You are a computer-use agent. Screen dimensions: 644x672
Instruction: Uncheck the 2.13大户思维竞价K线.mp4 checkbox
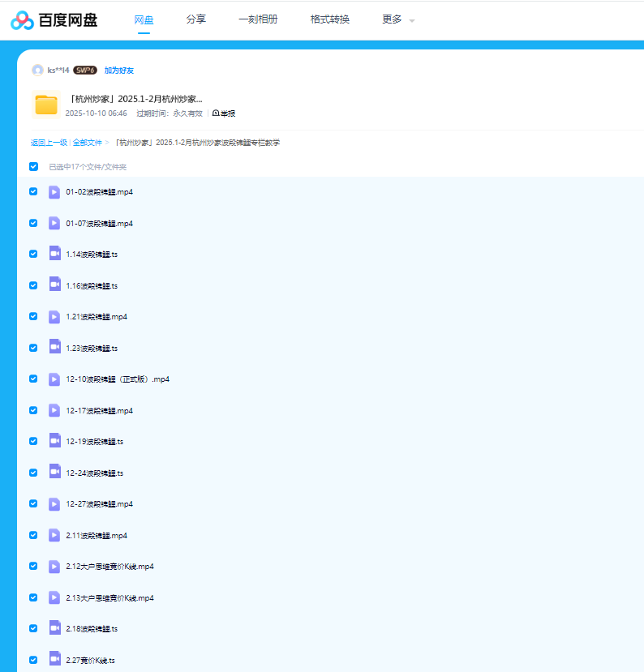pos(33,597)
